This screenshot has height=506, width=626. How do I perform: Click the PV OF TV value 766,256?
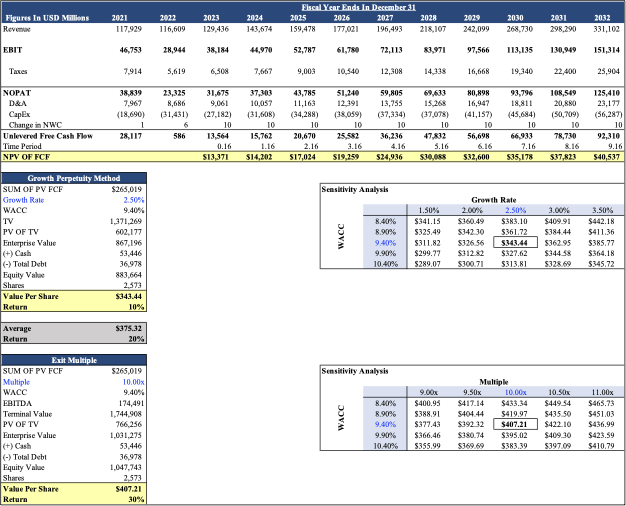point(129,425)
